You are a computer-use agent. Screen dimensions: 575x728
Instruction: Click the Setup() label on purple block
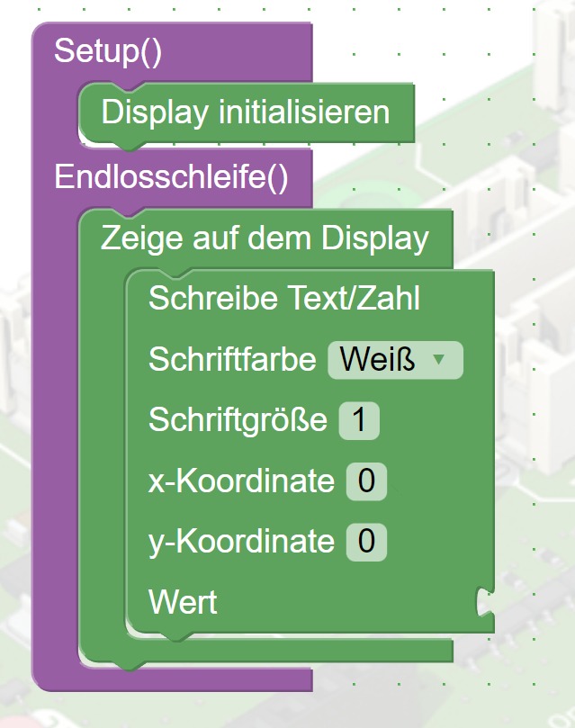[108, 50]
